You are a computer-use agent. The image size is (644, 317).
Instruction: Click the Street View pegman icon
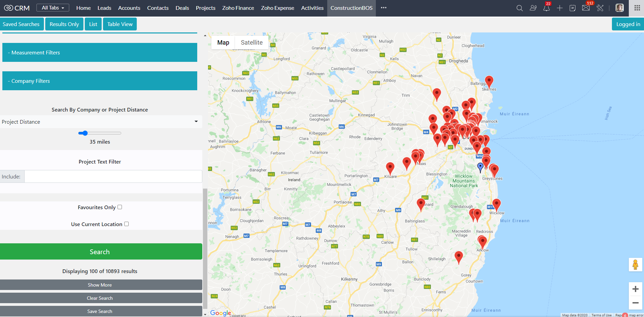coord(635,265)
